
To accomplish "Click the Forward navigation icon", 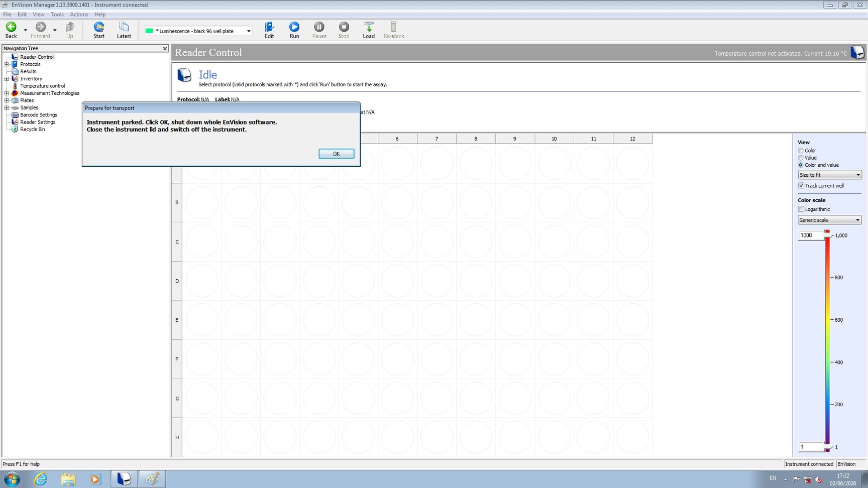I will point(41,27).
